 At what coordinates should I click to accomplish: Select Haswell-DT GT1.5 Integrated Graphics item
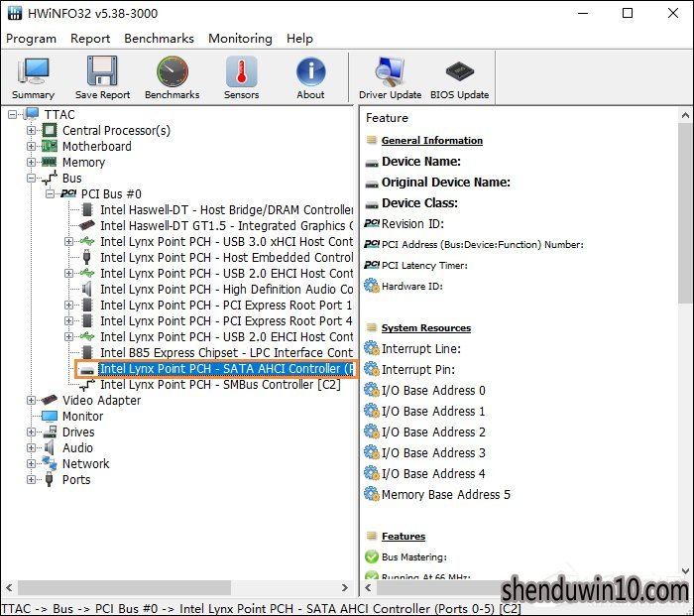[x=227, y=226]
